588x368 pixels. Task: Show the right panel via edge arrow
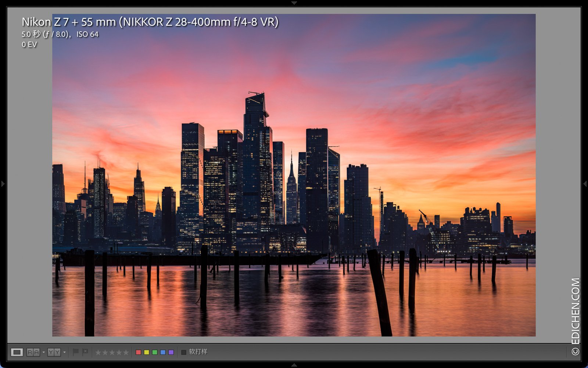[585, 183]
